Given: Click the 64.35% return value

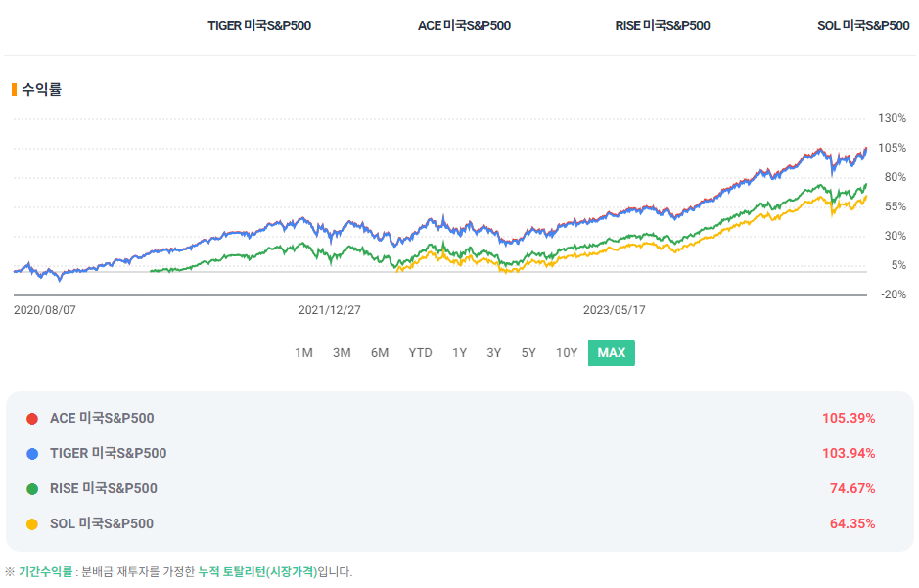Looking at the screenshot, I should [852, 523].
